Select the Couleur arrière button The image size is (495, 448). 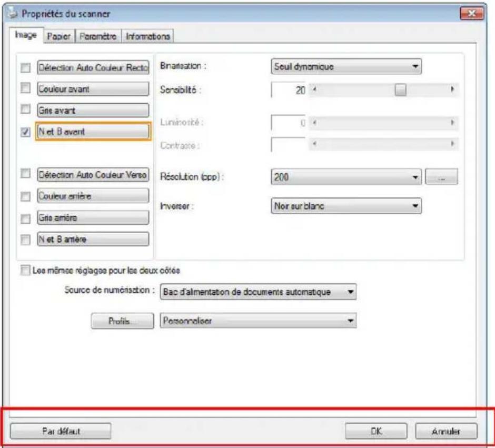93,196
